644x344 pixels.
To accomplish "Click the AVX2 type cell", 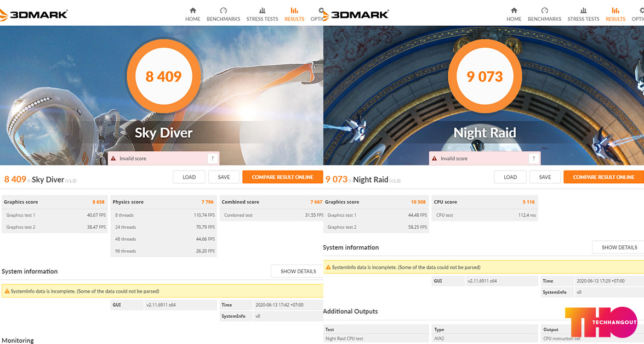I will (x=485, y=339).
